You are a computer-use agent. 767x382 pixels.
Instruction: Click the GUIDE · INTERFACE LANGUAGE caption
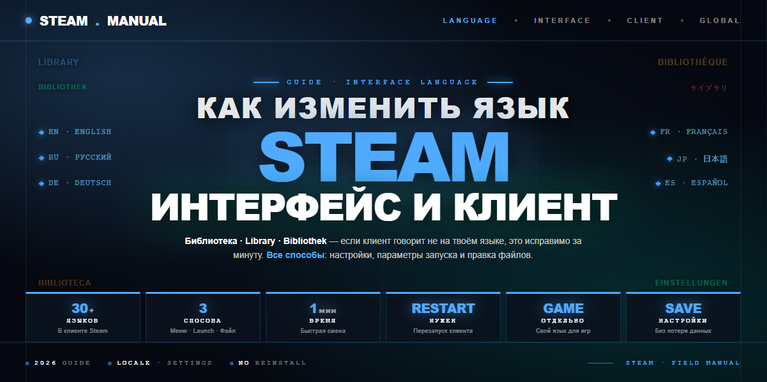382,82
